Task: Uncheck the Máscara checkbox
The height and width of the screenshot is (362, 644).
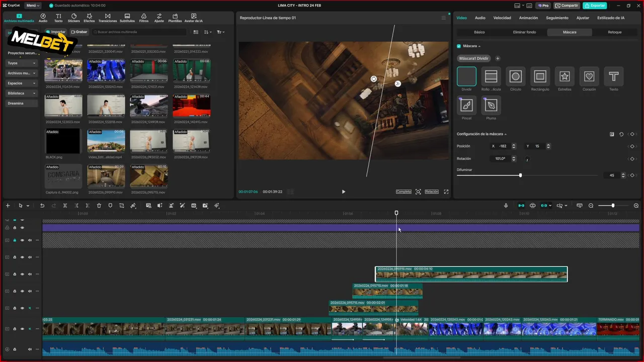Action: [459, 46]
